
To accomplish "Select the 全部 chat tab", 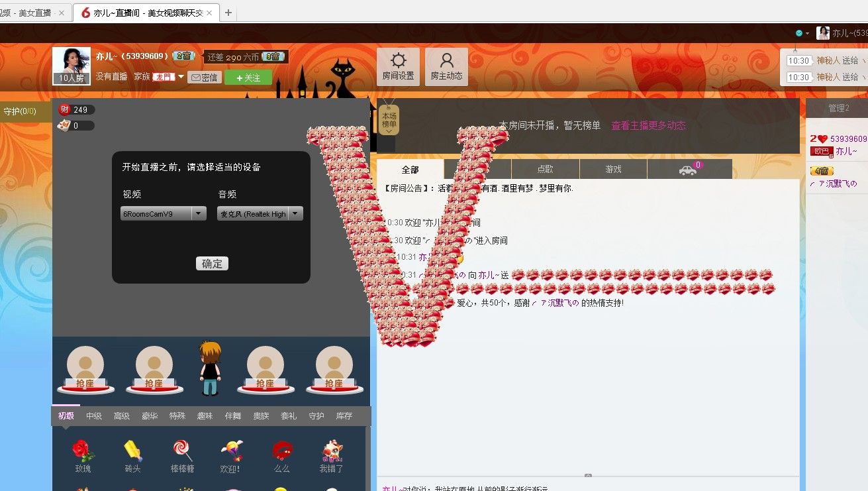I will pos(410,169).
